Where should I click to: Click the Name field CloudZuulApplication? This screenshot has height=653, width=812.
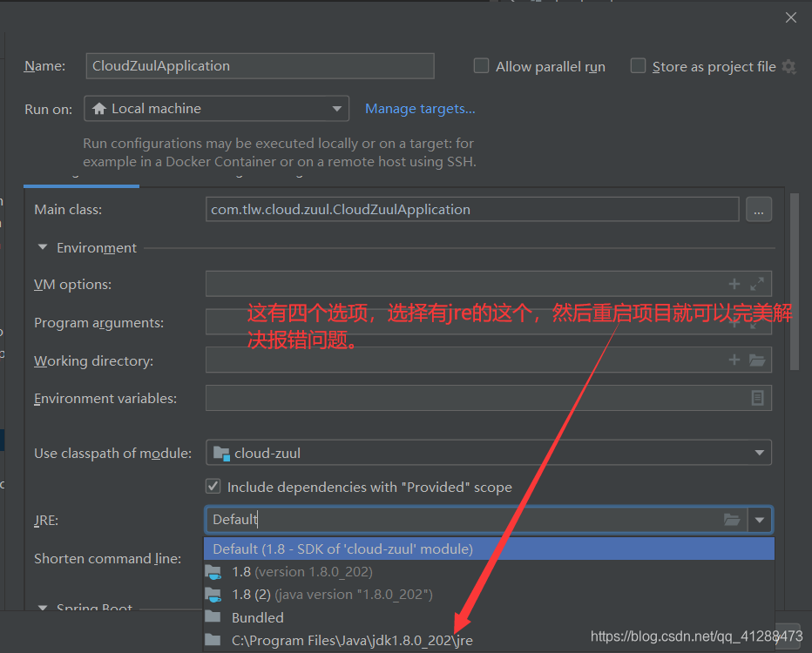click(260, 66)
